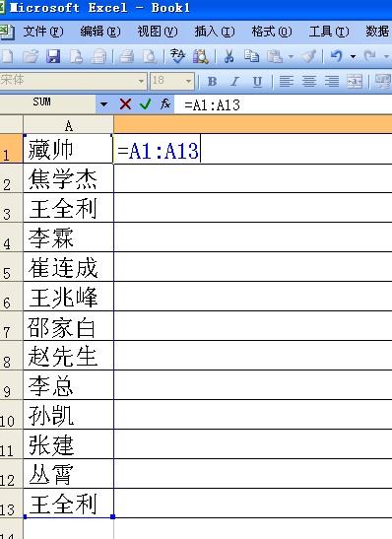Expand the SUM name box dropdown arrow
This screenshot has height=539, width=392.
pos(103,103)
